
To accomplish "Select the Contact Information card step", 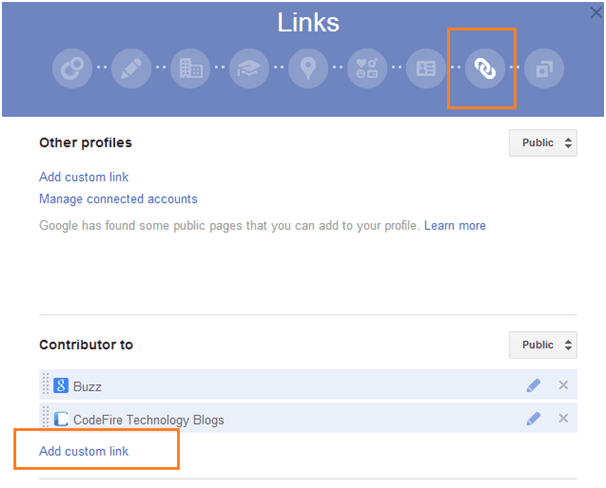I will coord(426,68).
